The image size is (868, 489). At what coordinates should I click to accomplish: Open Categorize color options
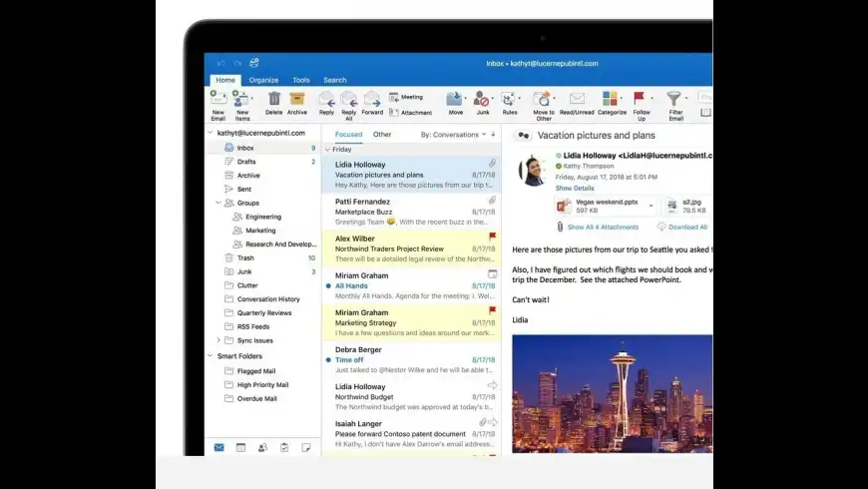point(612,103)
